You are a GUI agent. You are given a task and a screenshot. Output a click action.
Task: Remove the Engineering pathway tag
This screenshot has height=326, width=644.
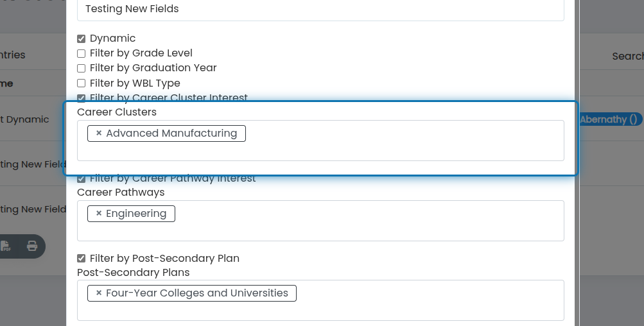point(99,214)
